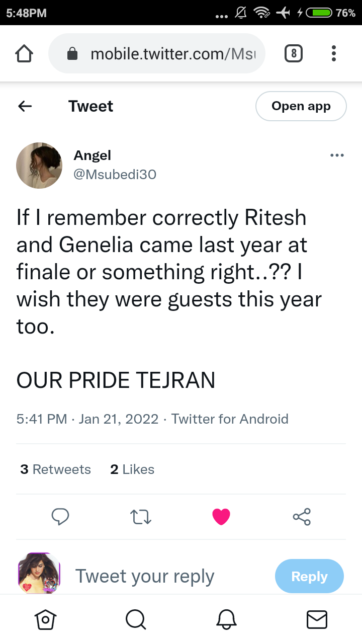Image resolution: width=362 pixels, height=644 pixels.
Task: Click the Open app button
Action: (x=301, y=106)
